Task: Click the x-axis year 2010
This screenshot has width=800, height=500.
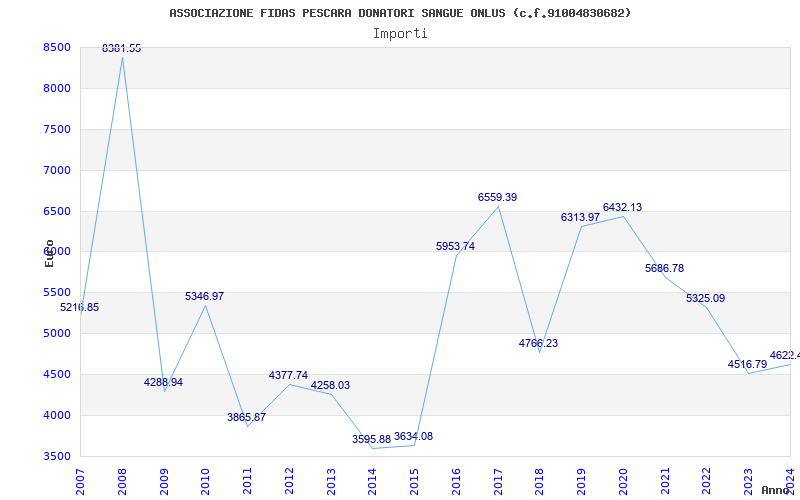Action: tap(205, 482)
